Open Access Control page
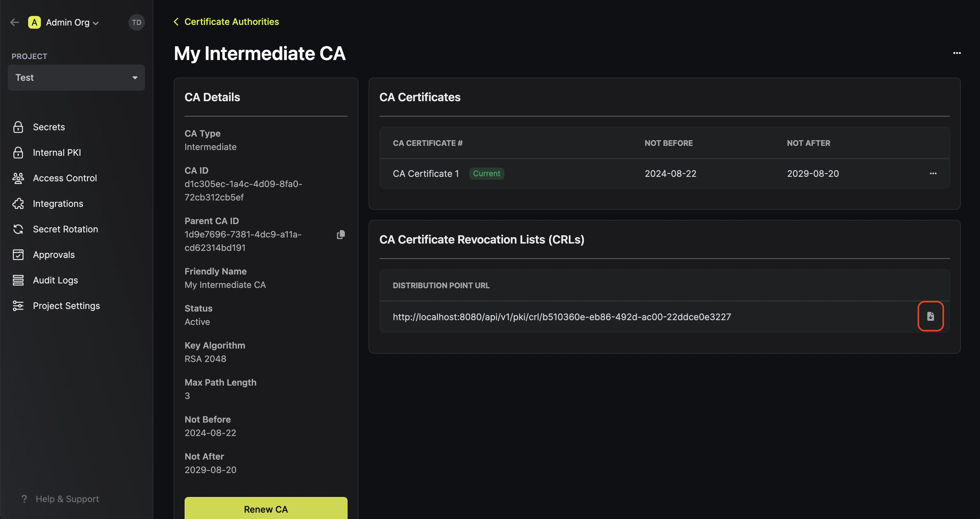The width and height of the screenshot is (980, 519). click(x=65, y=178)
